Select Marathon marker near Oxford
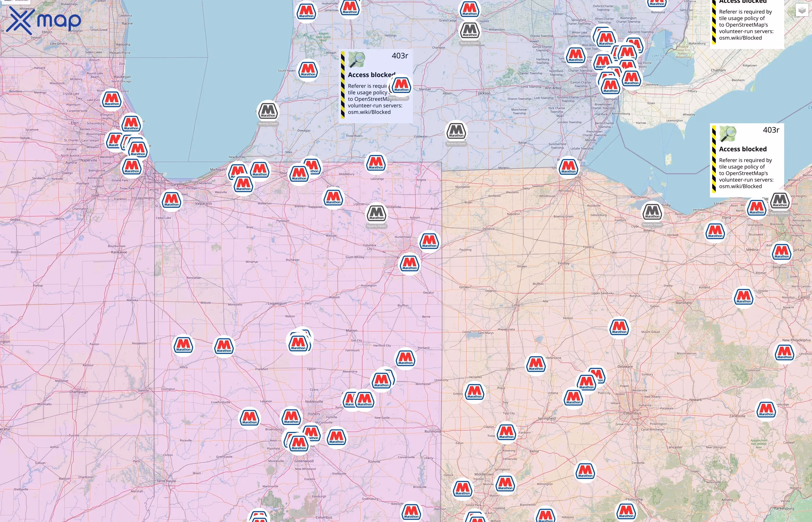 [x=463, y=490]
